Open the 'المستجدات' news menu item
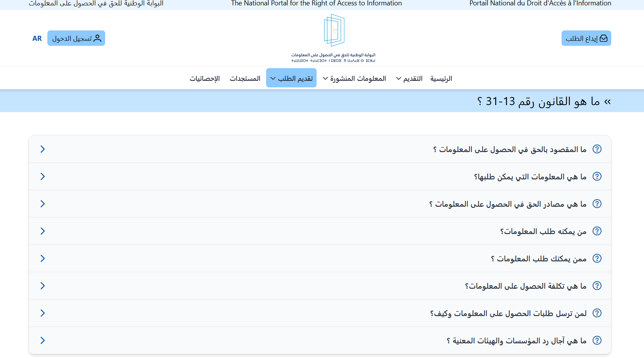 (245, 79)
